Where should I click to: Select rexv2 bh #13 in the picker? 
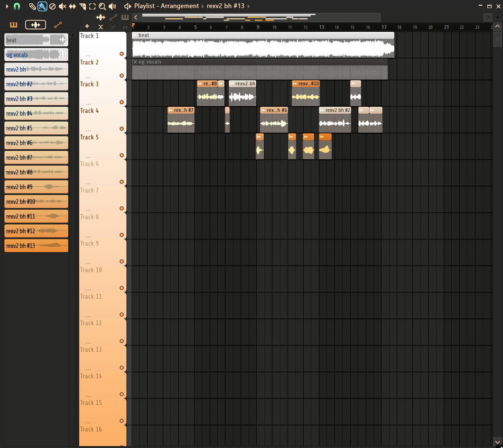pyautogui.click(x=36, y=246)
